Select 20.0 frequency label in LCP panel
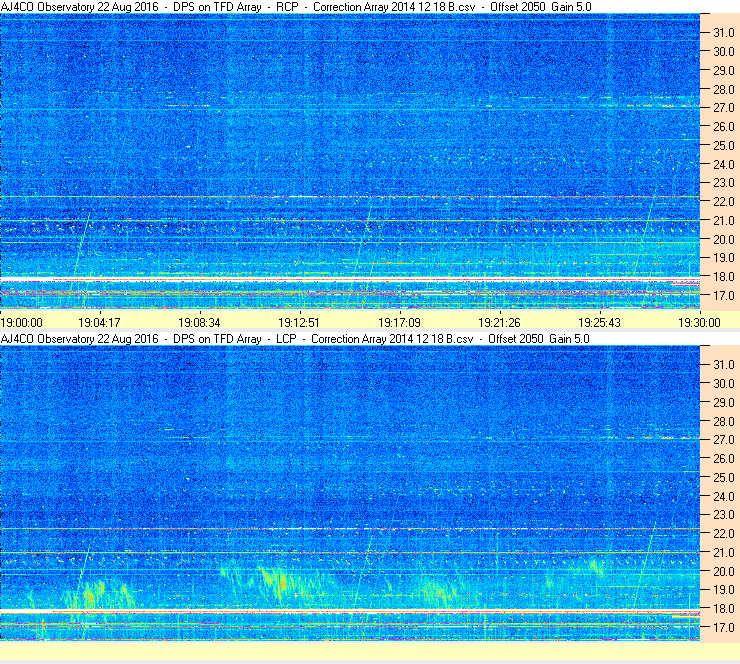Viewport: 740px width, 664px height. click(x=723, y=572)
